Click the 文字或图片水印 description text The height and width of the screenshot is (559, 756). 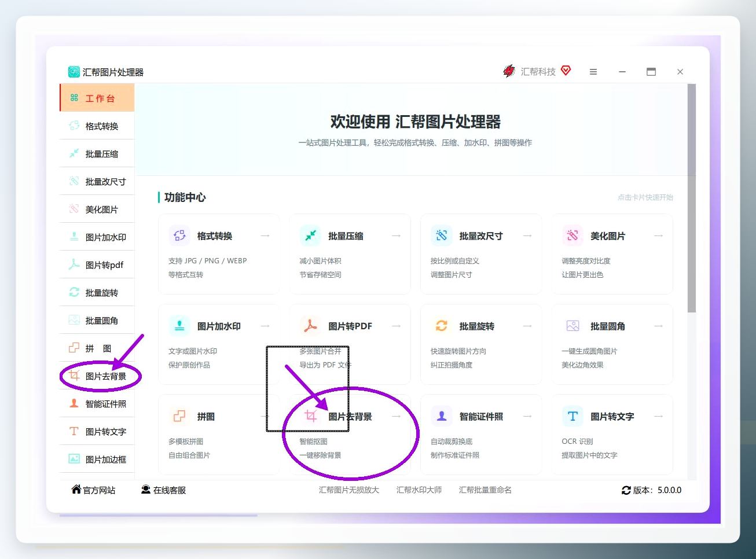(193, 351)
